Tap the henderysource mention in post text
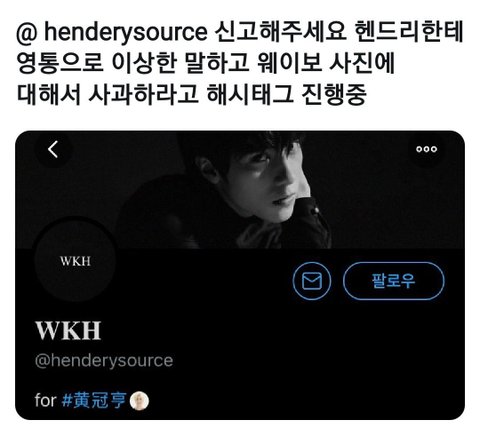The image size is (480, 436). click(x=125, y=33)
